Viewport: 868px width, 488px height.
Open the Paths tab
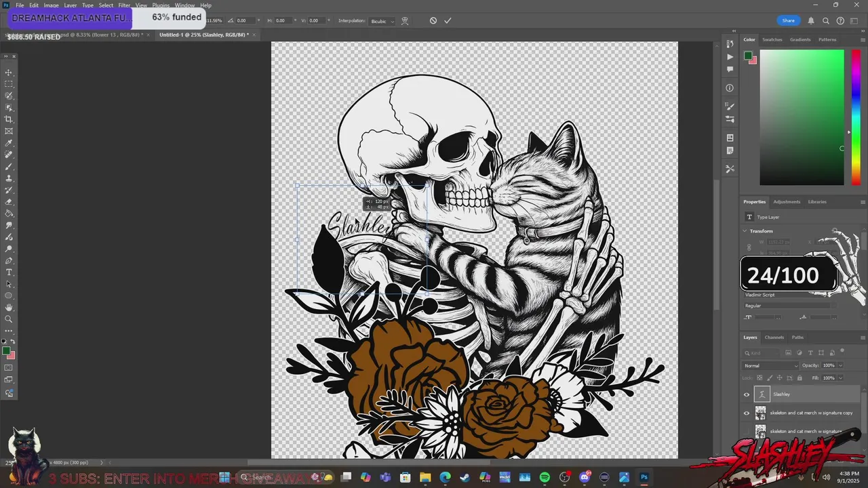(x=797, y=338)
